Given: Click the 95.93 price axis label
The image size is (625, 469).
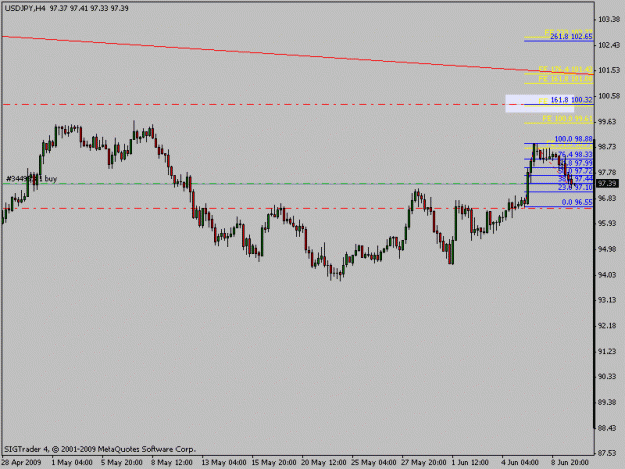Looking at the screenshot, I should coord(609,224).
